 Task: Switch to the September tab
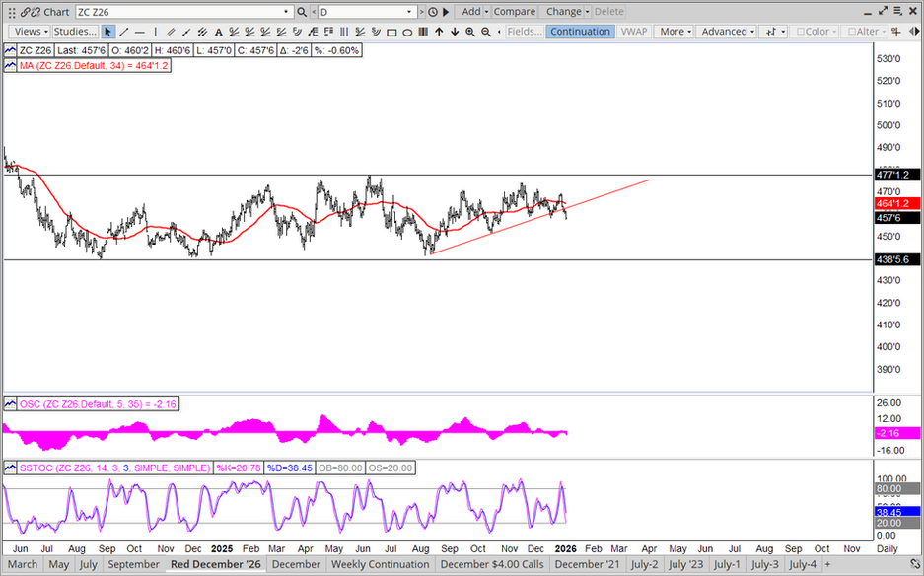(x=134, y=565)
